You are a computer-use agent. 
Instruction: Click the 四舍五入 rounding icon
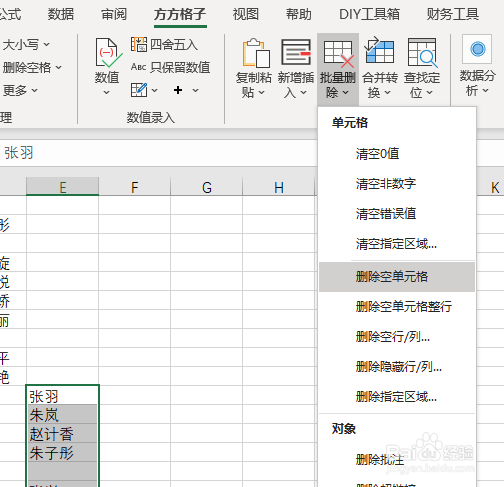pyautogui.click(x=139, y=44)
